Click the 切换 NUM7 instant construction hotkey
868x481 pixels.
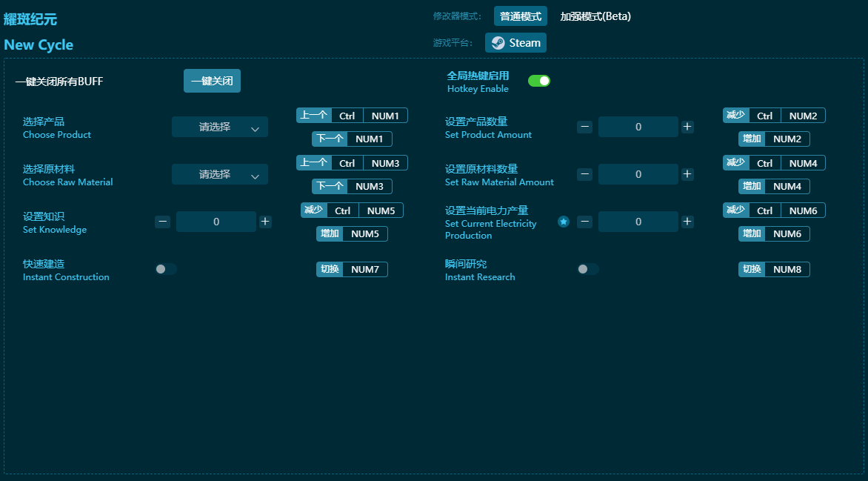coord(351,269)
